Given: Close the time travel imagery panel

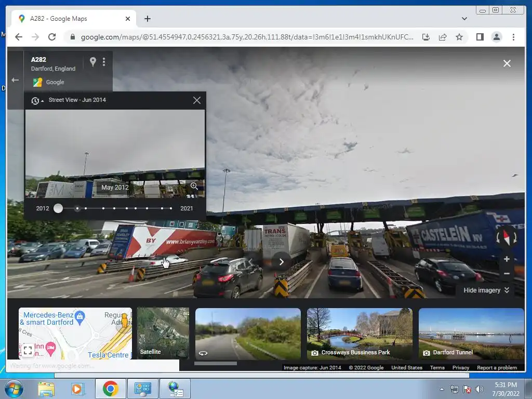Looking at the screenshot, I should tap(197, 100).
